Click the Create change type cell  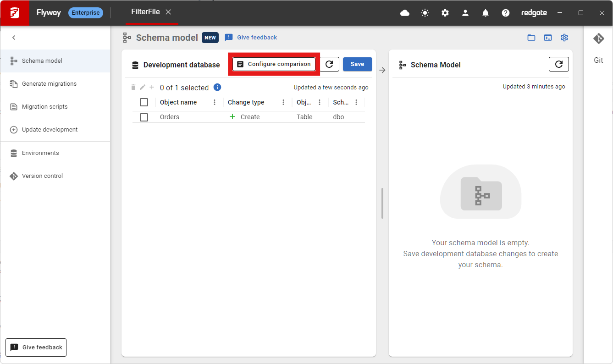coord(244,117)
